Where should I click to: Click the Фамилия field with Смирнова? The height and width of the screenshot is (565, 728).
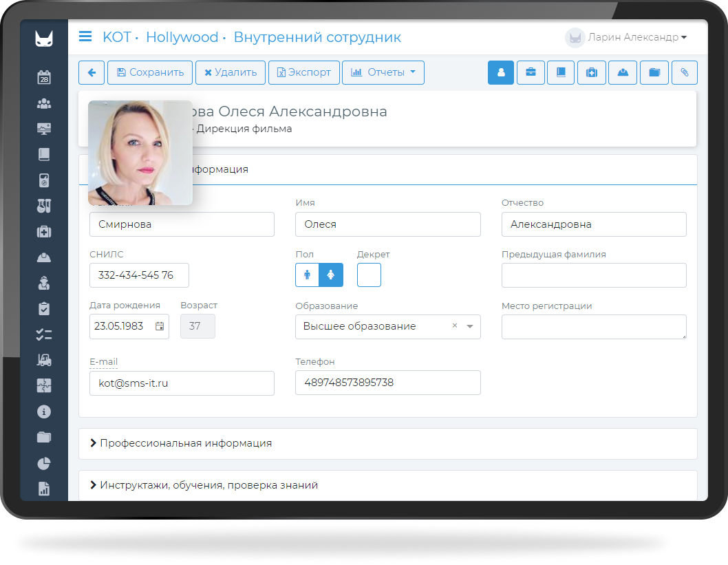pos(182,224)
